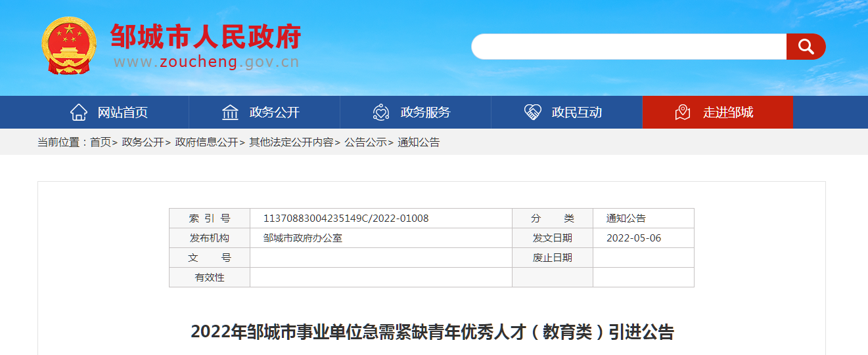Screen dimensions: 868x355
Task: Click the handshake icon beside 政民互动
Action: [532, 112]
